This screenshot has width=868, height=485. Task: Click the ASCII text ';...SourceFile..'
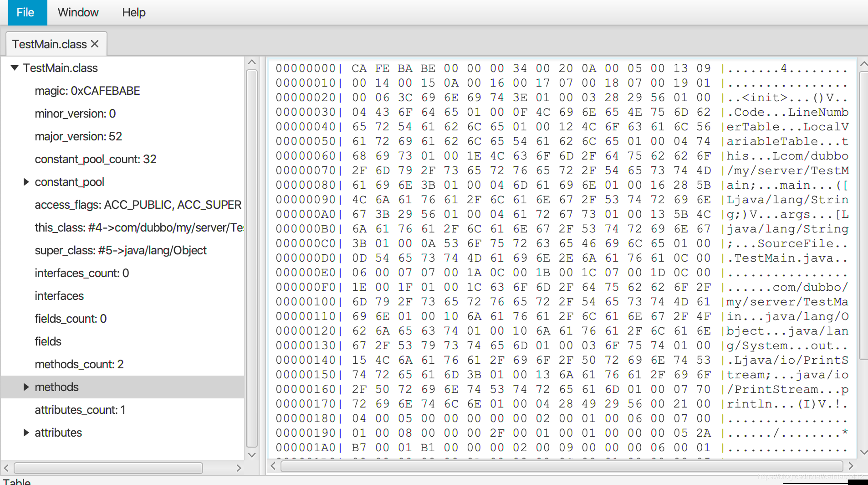pyautogui.click(x=787, y=243)
